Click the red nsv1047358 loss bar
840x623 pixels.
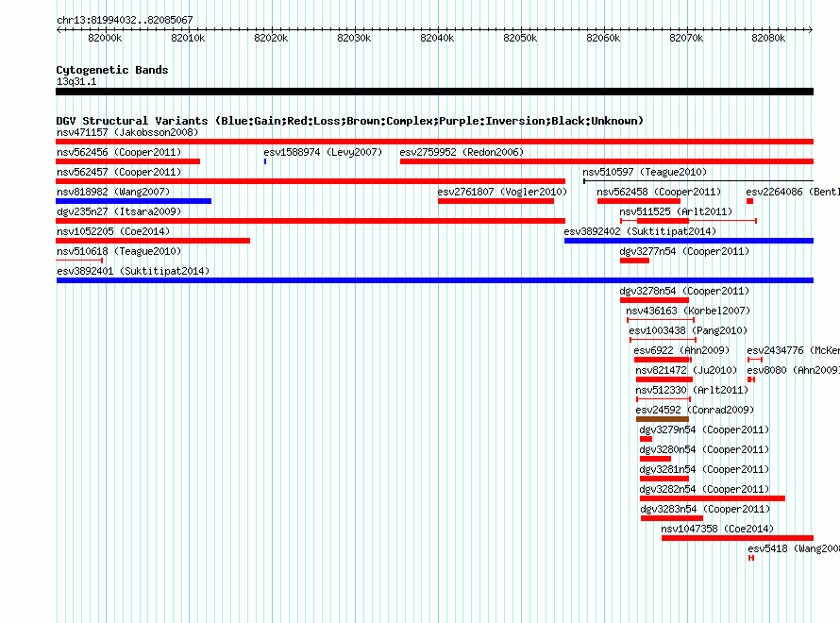(x=738, y=538)
